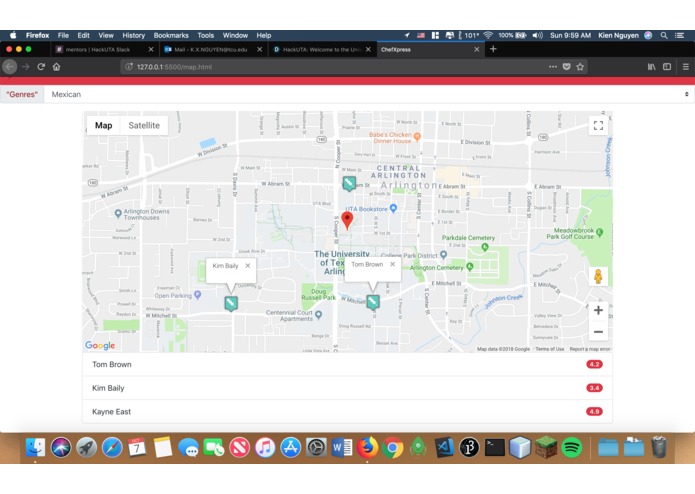Click the 4.9 rating badge
This screenshot has width=695, height=494.
[x=594, y=412]
